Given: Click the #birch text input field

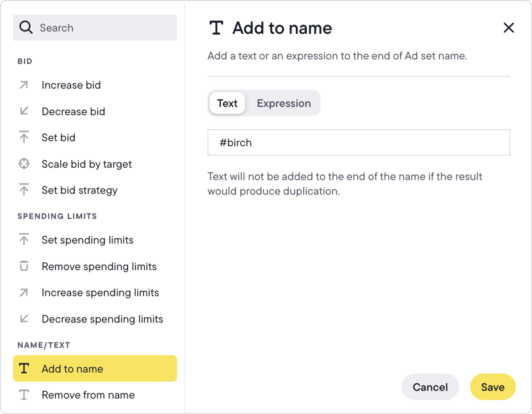Looking at the screenshot, I should [359, 143].
